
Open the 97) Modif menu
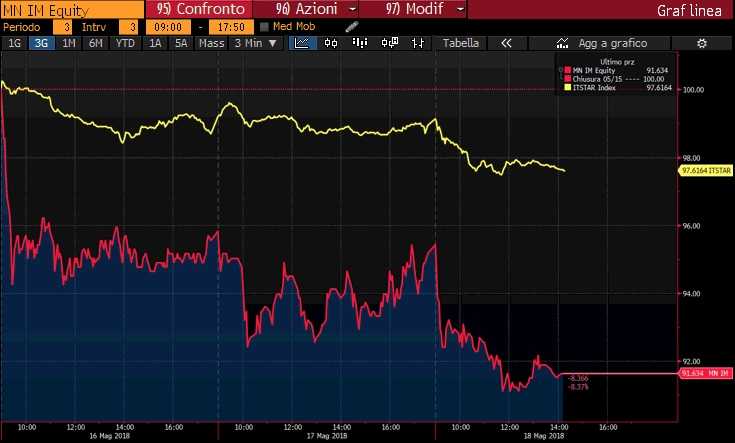tap(414, 9)
